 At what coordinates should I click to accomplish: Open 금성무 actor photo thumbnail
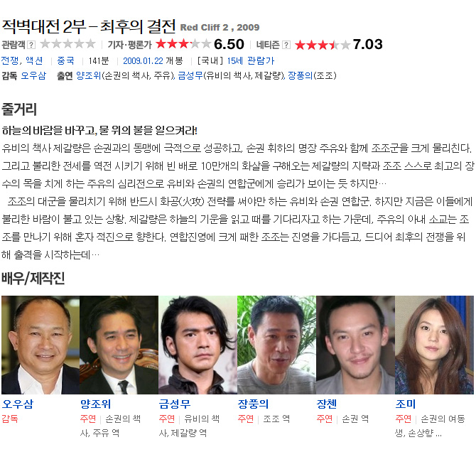click(198, 345)
